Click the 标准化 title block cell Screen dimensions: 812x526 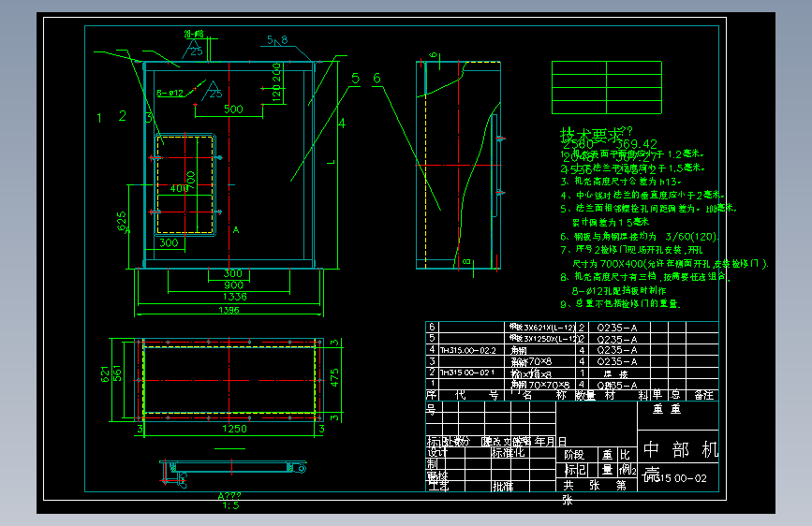coord(508,452)
